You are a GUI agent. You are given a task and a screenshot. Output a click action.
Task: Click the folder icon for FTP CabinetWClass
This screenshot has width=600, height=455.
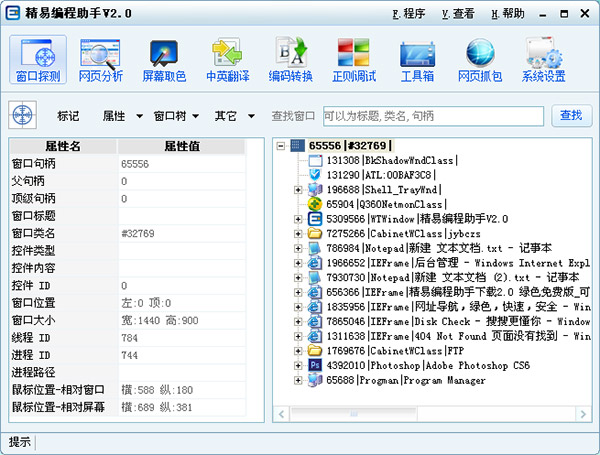(315, 350)
